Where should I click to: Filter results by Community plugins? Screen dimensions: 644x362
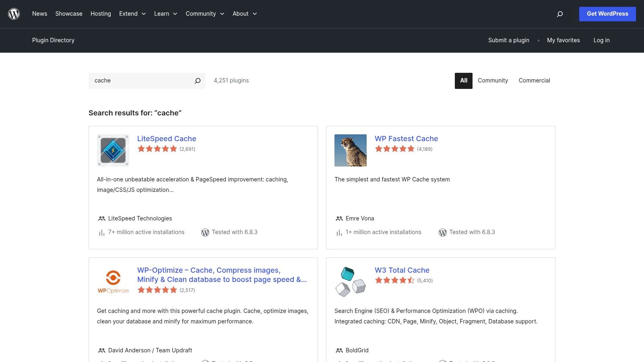493,80
